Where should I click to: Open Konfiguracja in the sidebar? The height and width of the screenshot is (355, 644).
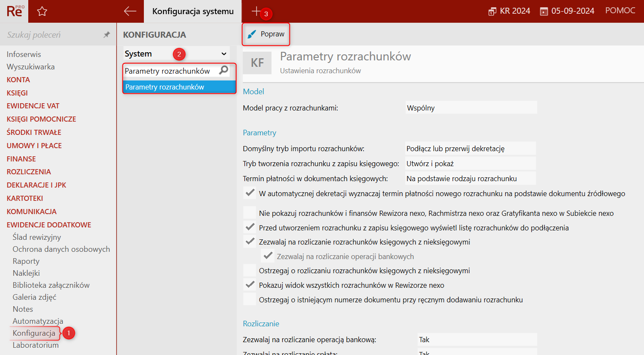(x=34, y=333)
